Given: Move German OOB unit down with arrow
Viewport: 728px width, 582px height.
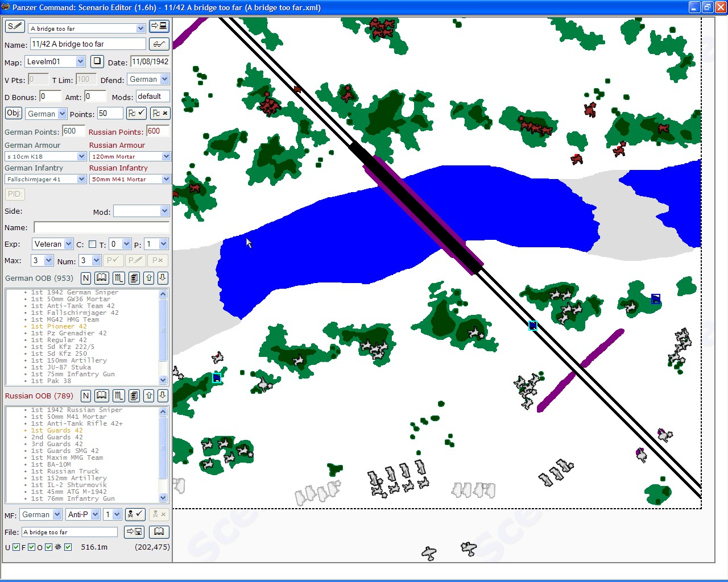Looking at the screenshot, I should pyautogui.click(x=163, y=278).
